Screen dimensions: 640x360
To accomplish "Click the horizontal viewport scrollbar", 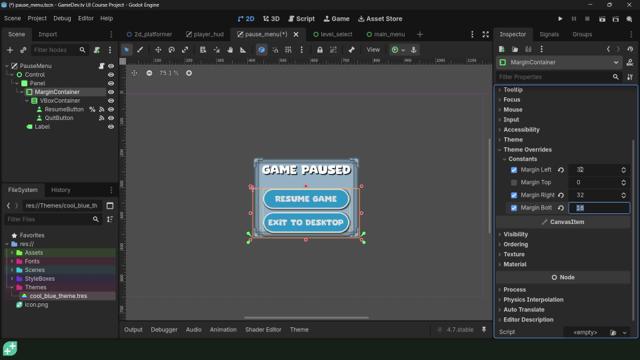I will click(x=307, y=317).
